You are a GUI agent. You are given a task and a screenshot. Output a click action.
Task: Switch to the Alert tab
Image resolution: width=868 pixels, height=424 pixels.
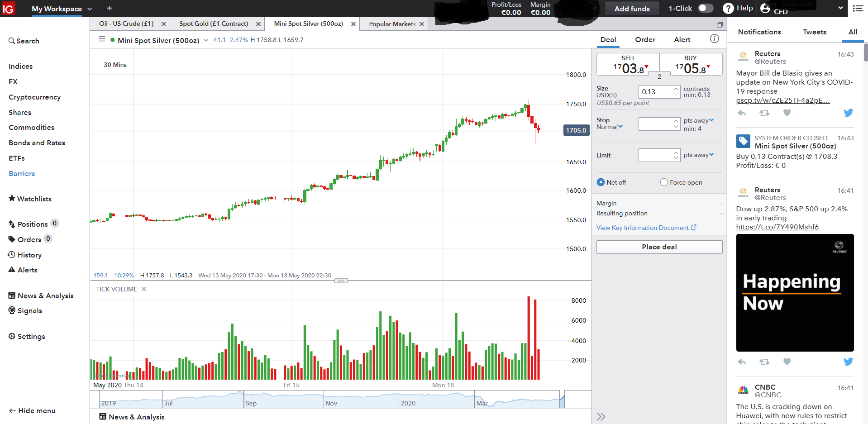tap(682, 39)
